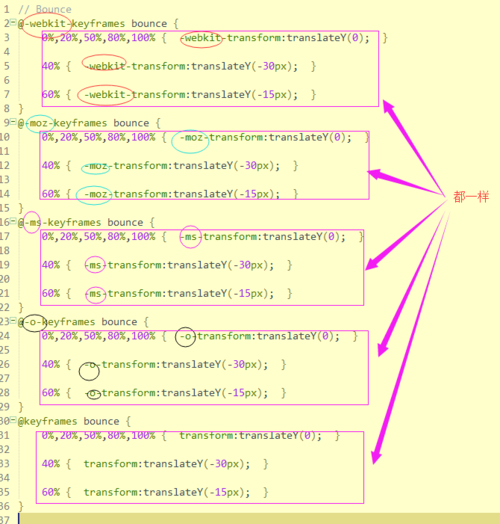Place cursor on empty line 37

pyautogui.click(x=259, y=519)
